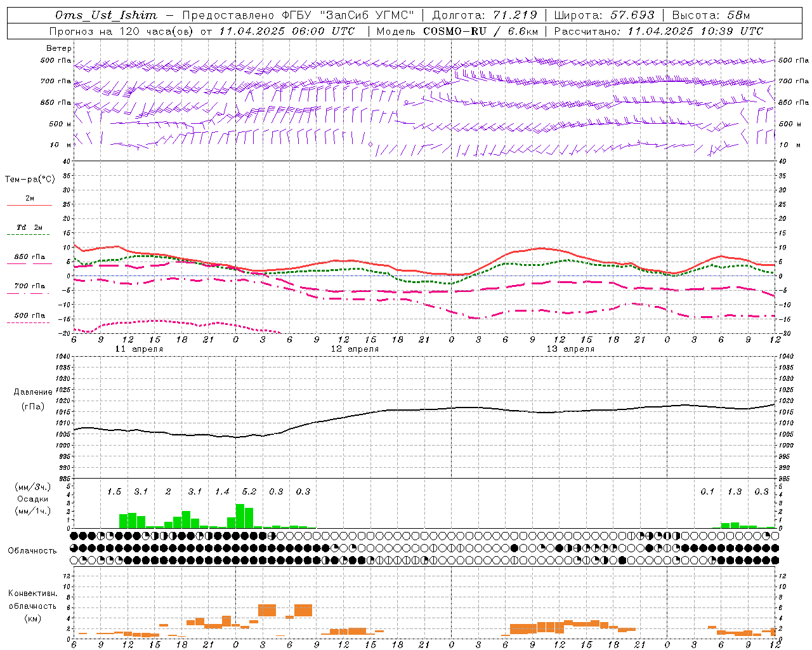The width and height of the screenshot is (812, 650).
Task: Select the longitude value Долгота: 71.219
Action: [x=485, y=15]
